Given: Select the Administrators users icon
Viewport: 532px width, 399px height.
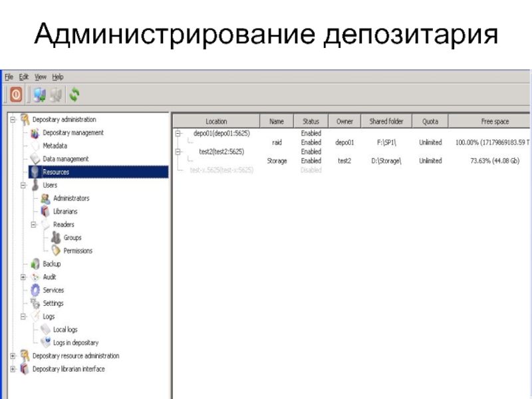Looking at the screenshot, I should pyautogui.click(x=45, y=198).
